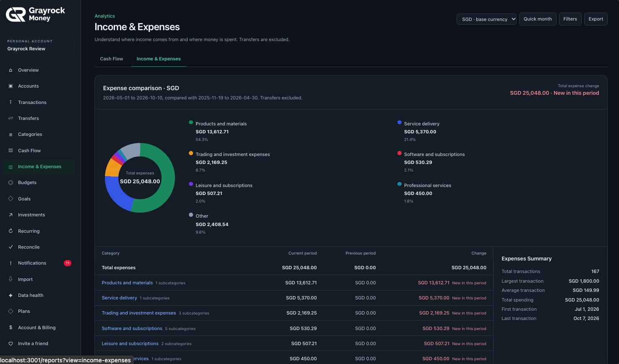Click the Accounts sidebar icon
Screen dimensions: 619x364
[10, 86]
